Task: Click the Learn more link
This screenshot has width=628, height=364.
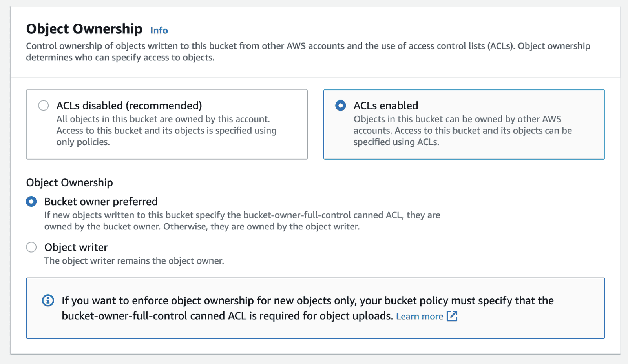Action: [419, 316]
